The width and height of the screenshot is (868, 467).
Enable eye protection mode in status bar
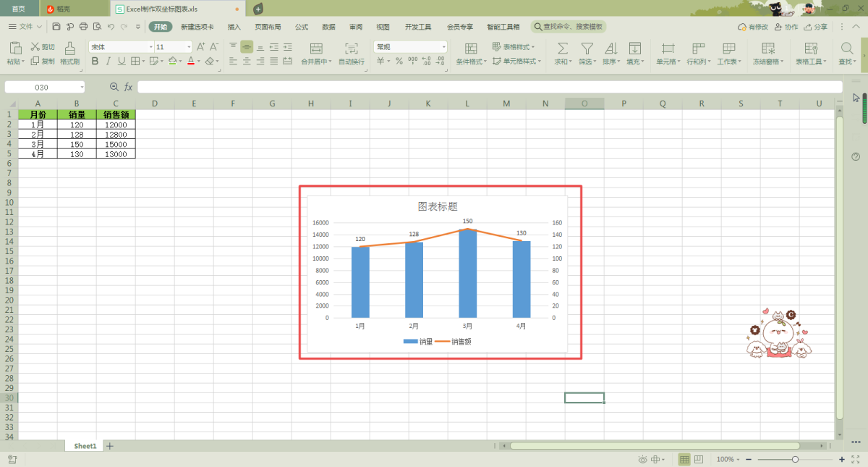click(x=643, y=460)
